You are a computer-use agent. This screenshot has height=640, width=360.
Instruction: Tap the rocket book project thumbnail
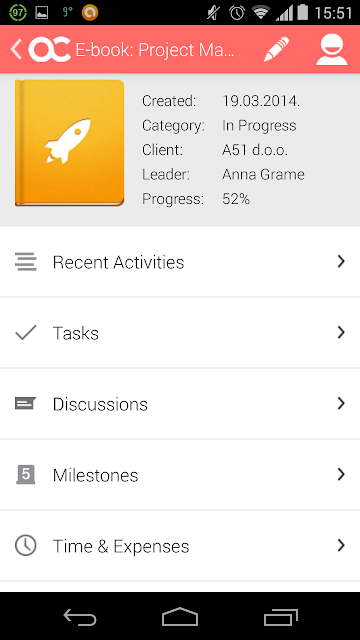(69, 143)
